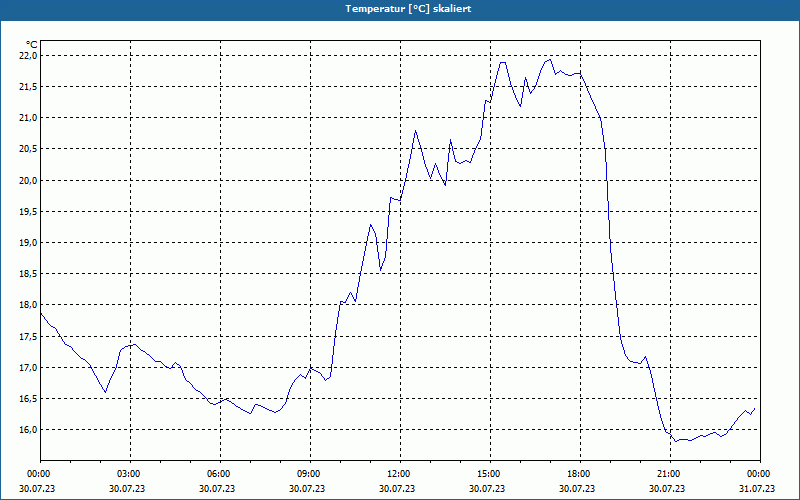This screenshot has height=500, width=800.
Task: Select the "22,0" y-axis value
Action: 29,56
